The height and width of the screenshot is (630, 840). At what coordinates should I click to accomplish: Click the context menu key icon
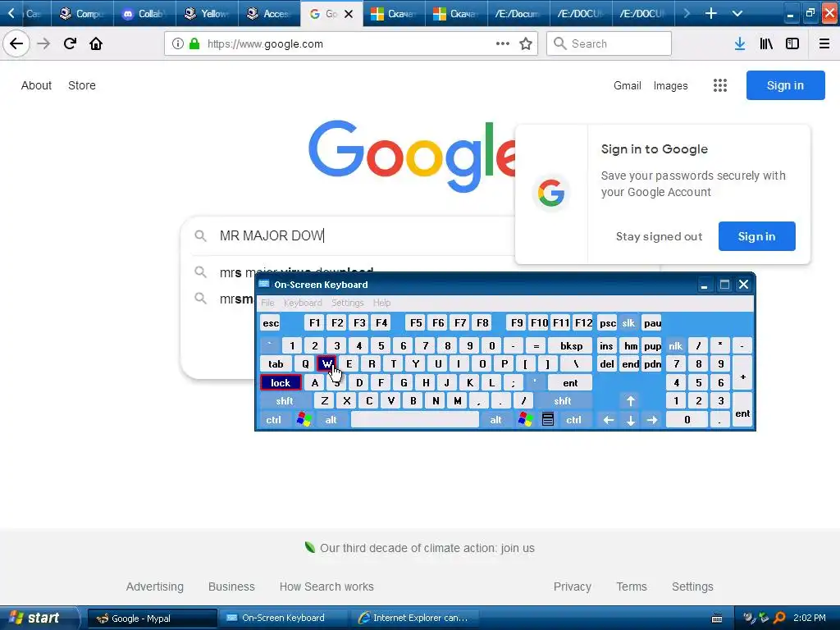[x=547, y=419]
